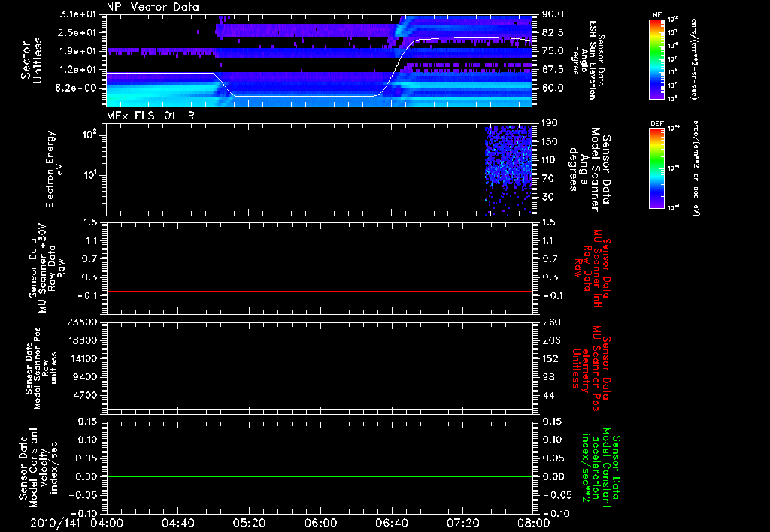This screenshot has width=770, height=532.
Task: Click the "82.5" sun elevation tick label
Action: coord(553,32)
